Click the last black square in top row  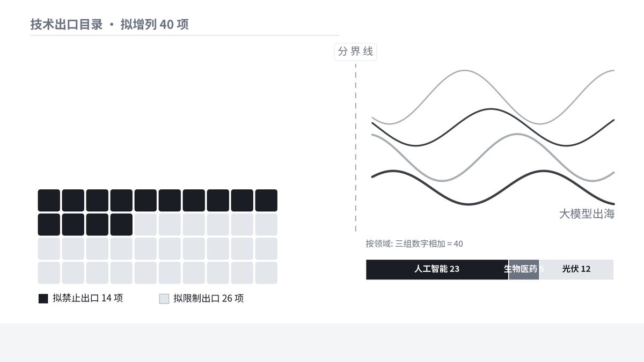point(266,200)
